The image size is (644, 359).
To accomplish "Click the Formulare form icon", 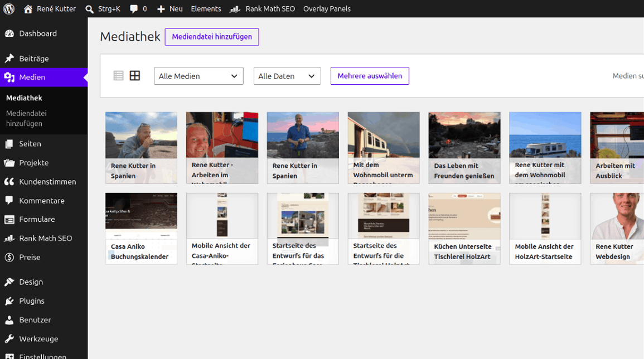I will pyautogui.click(x=9, y=219).
